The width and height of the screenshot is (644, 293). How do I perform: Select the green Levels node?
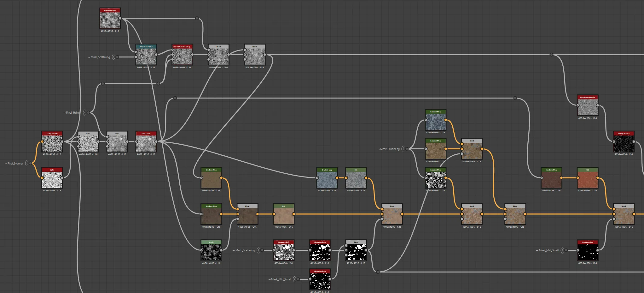point(211,250)
